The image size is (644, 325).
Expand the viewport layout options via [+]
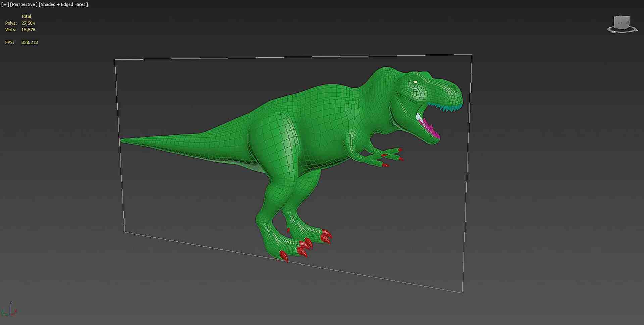pyautogui.click(x=4, y=4)
